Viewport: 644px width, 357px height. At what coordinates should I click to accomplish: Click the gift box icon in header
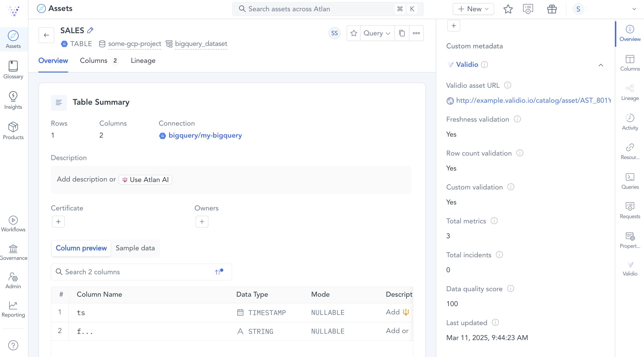(552, 9)
